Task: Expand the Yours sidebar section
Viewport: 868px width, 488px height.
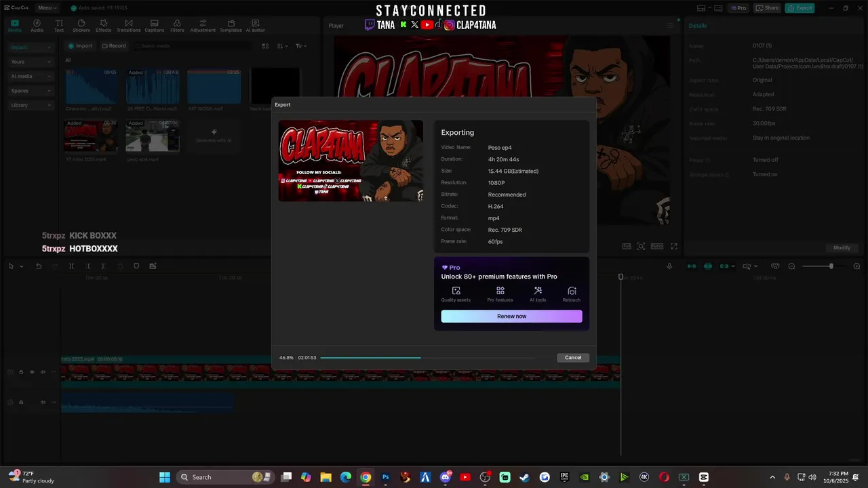Action: [x=31, y=62]
